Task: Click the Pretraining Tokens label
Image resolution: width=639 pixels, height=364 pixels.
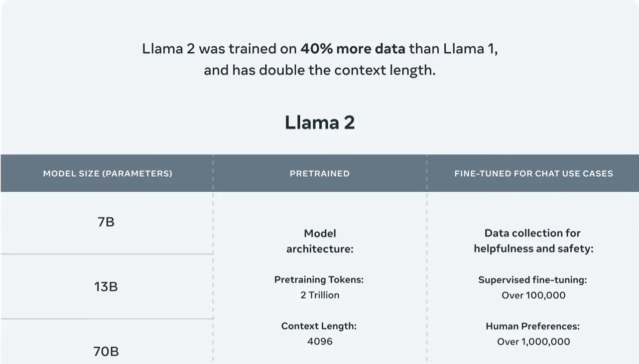Action: click(x=319, y=280)
